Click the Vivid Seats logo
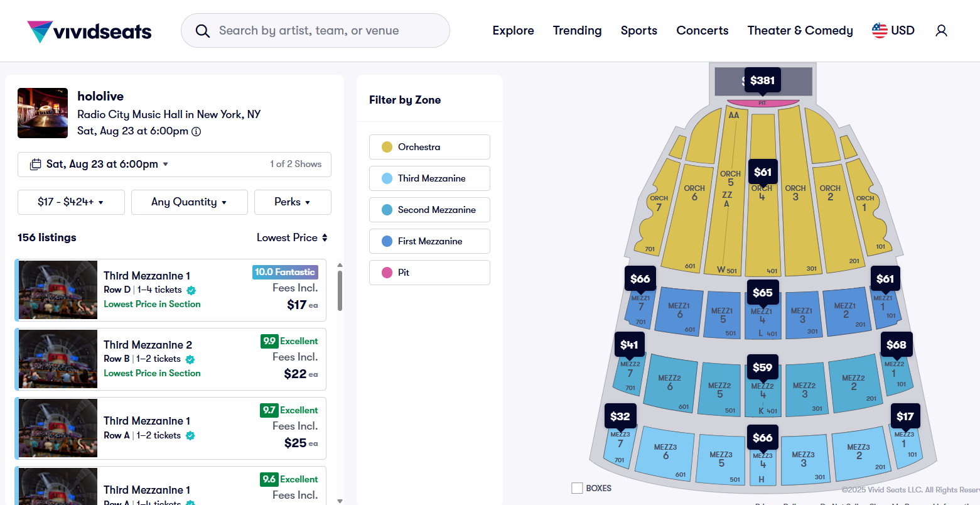The image size is (980, 505). click(89, 31)
